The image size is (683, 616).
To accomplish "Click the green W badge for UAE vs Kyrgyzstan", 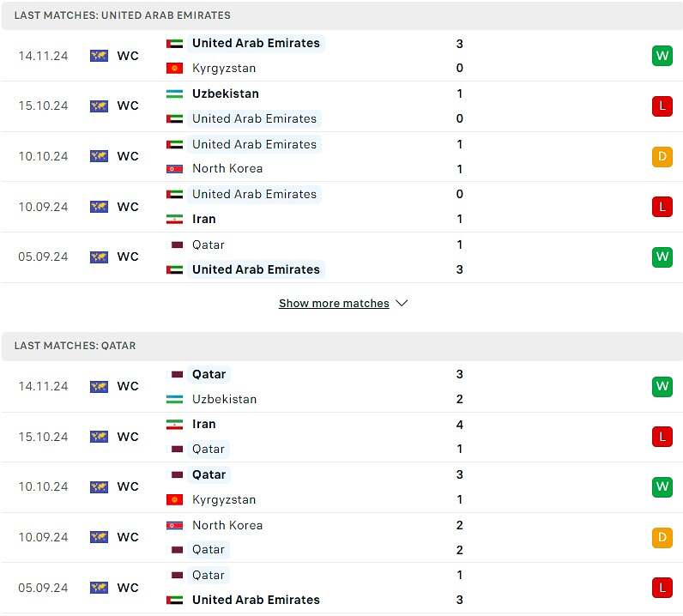I will [662, 56].
